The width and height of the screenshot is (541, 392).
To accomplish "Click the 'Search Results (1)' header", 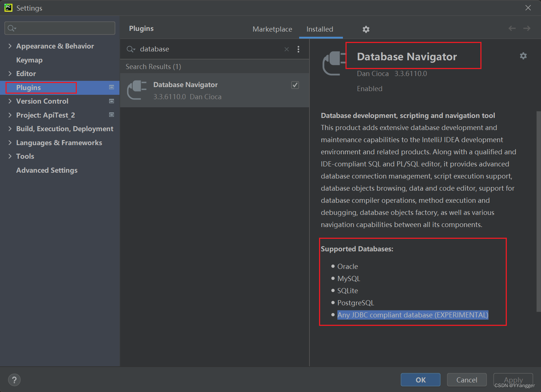I will tap(153, 66).
